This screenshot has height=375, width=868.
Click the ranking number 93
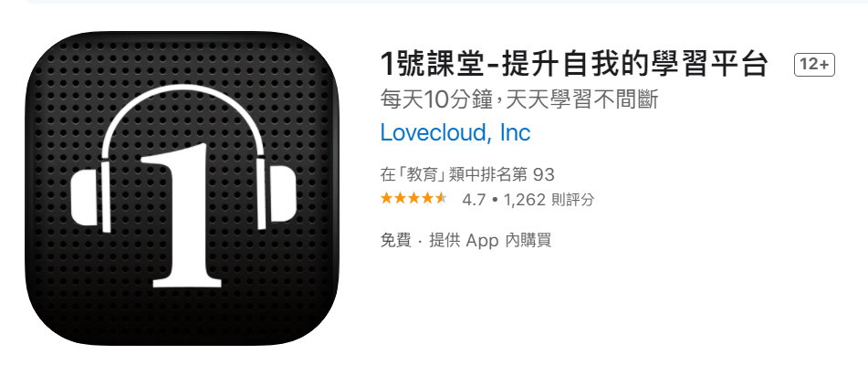point(542,175)
